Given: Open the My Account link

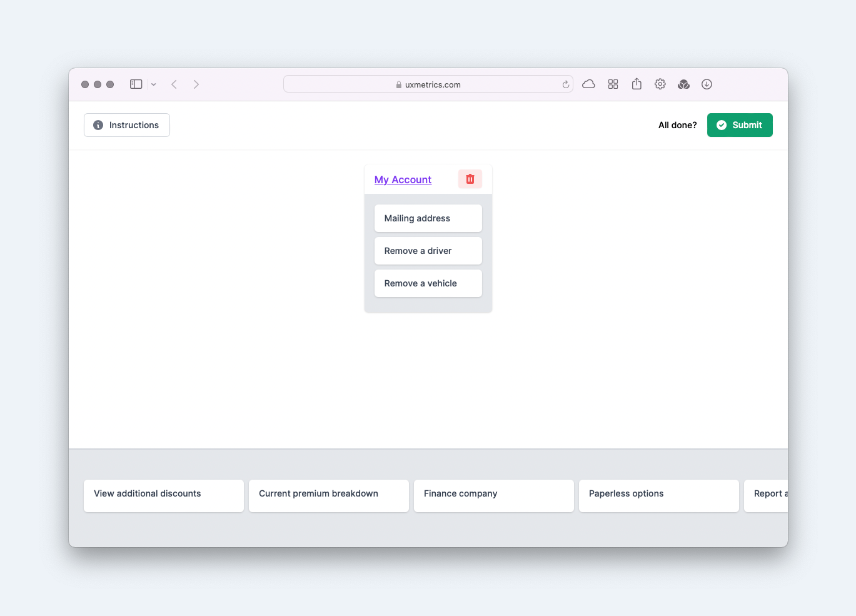Looking at the screenshot, I should coord(403,179).
